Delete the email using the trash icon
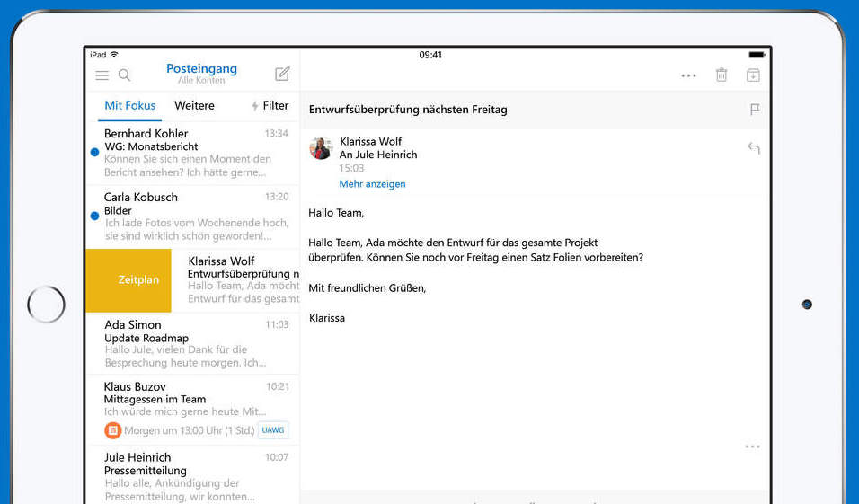 pyautogui.click(x=722, y=75)
